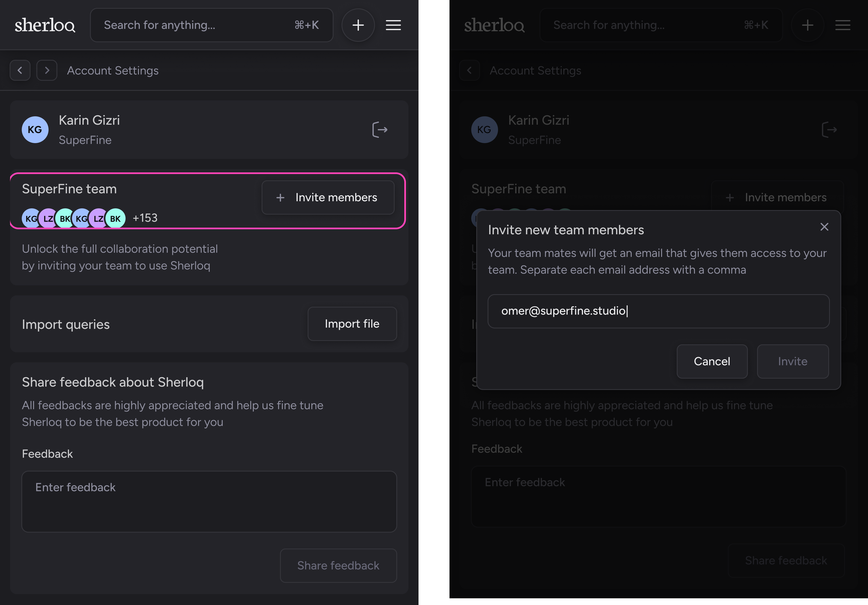Click the Account Settings breadcrumb title
The height and width of the screenshot is (605, 868).
[x=113, y=71]
